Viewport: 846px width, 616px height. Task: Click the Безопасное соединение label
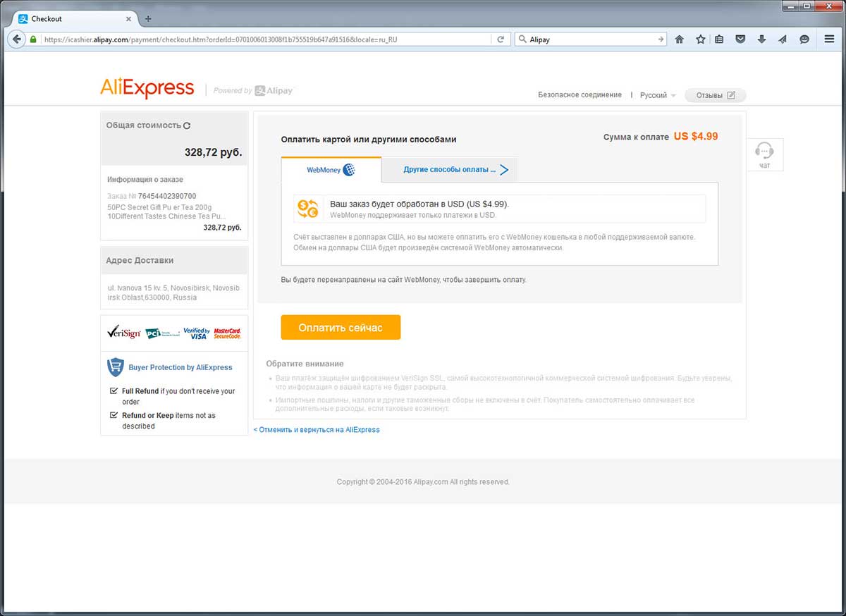pos(580,95)
